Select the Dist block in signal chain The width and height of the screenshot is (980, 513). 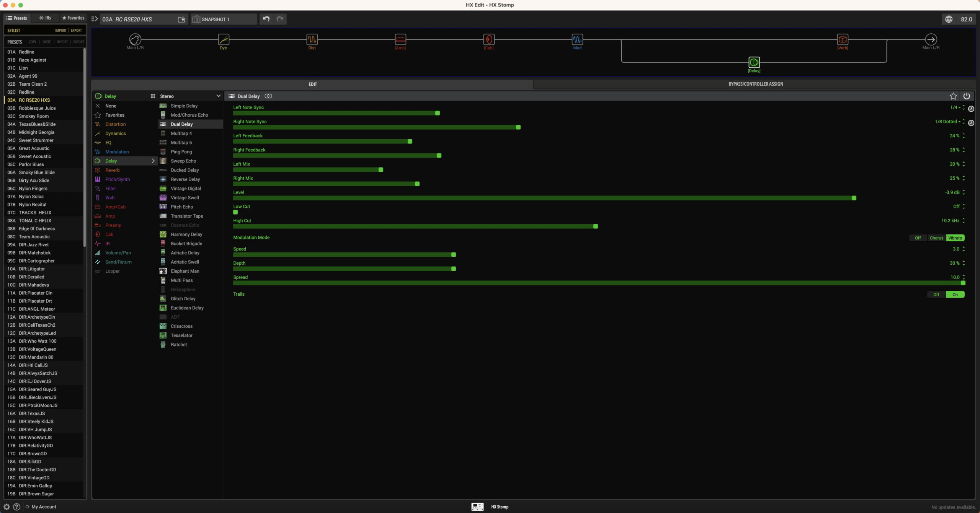312,39
